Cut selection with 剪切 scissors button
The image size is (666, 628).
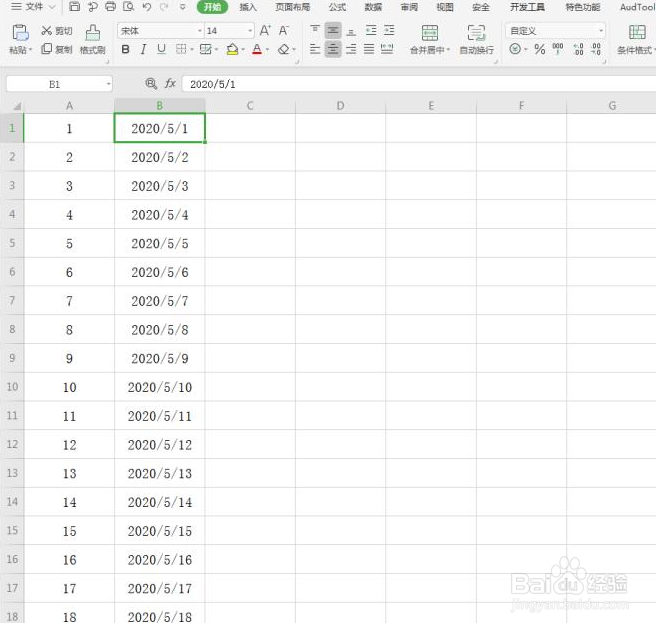(x=57, y=31)
